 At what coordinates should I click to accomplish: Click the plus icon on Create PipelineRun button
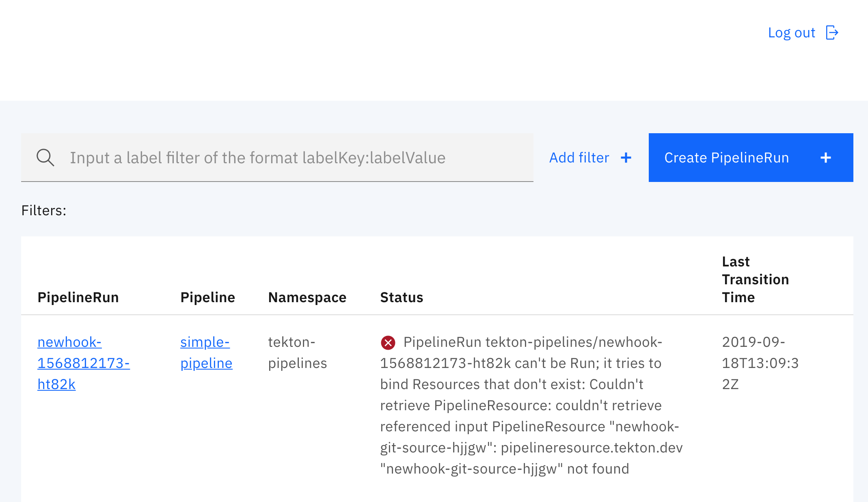tap(826, 158)
